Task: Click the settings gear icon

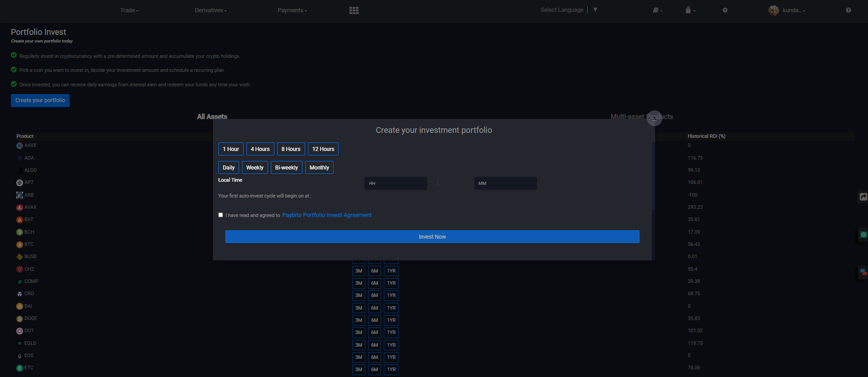Action: point(725,10)
